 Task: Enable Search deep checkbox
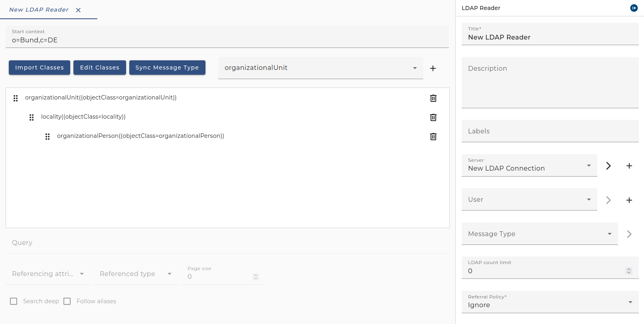click(x=14, y=301)
